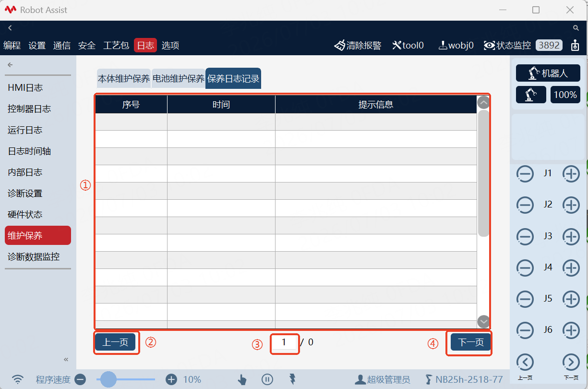Click the page number input field

point(285,342)
